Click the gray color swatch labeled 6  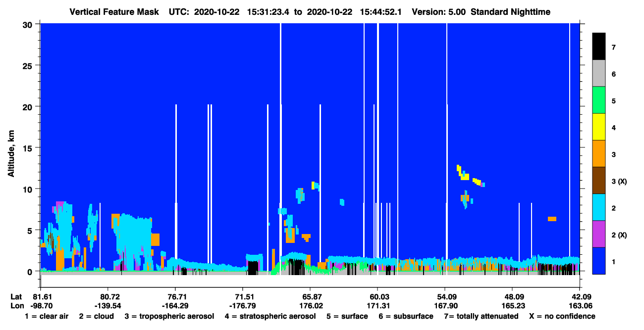[599, 74]
